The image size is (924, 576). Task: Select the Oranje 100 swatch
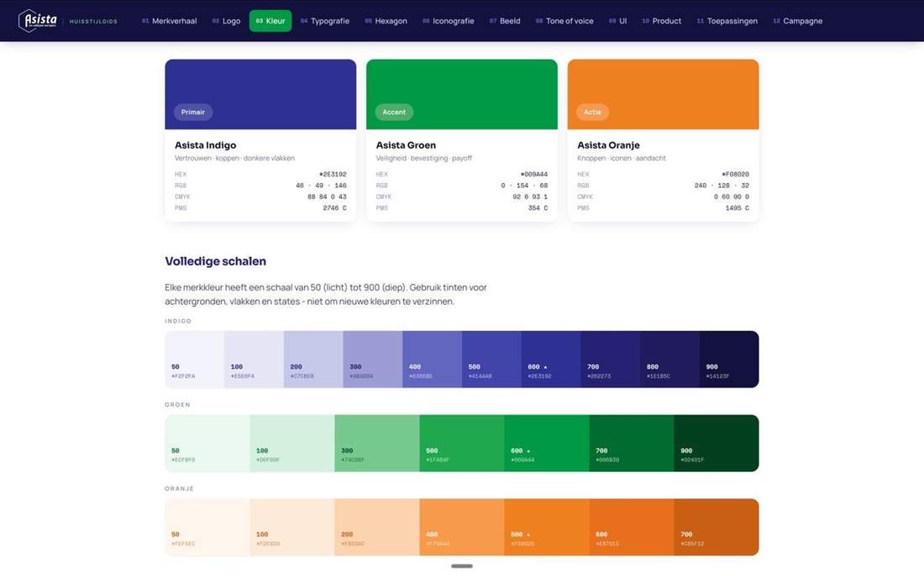click(292, 527)
